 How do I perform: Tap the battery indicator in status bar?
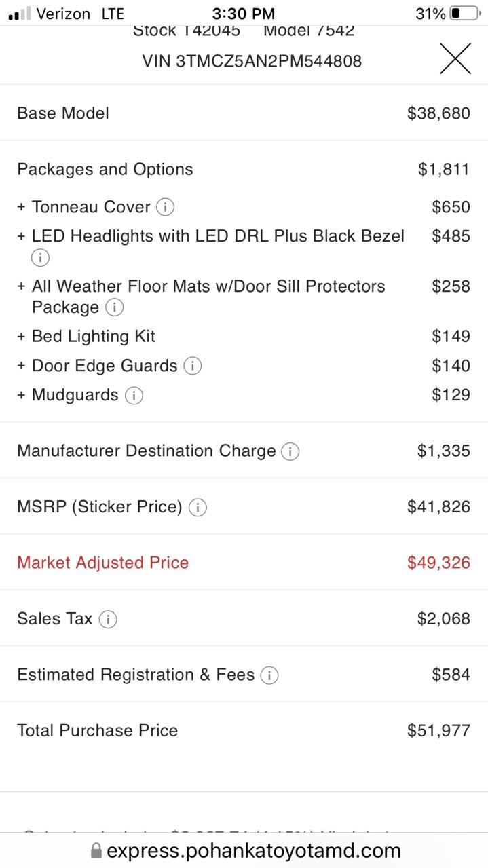(x=464, y=14)
